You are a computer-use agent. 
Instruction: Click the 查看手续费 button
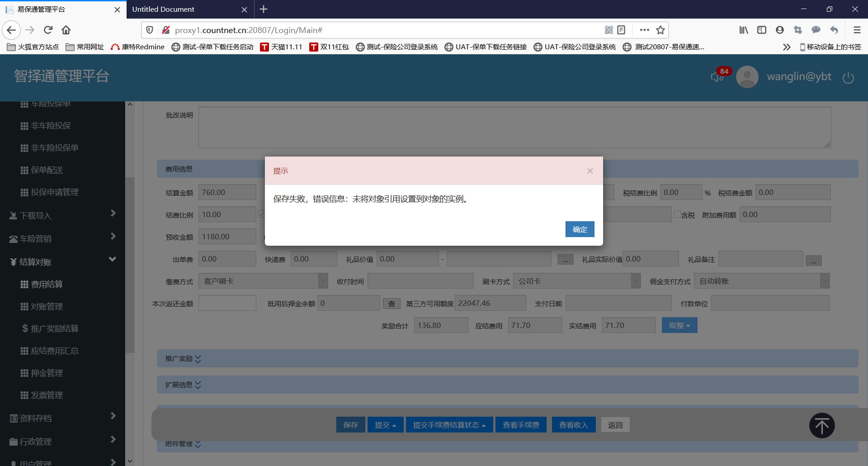coord(521,425)
